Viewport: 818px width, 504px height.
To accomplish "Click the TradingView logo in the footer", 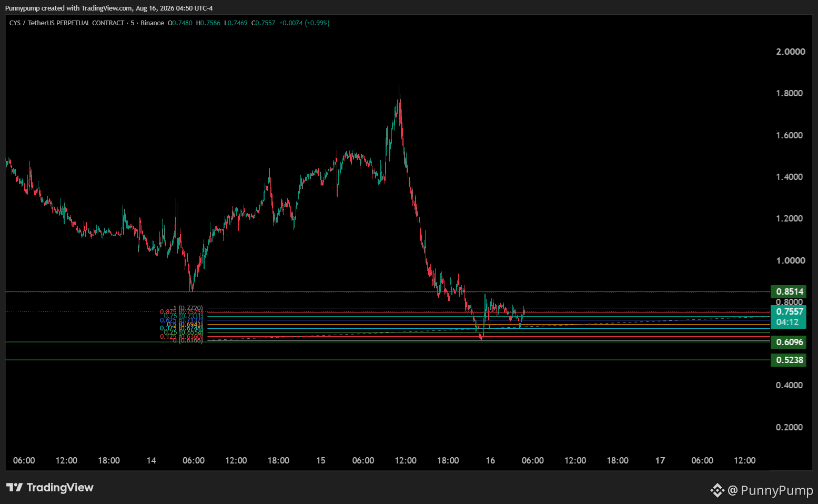I will click(x=50, y=488).
